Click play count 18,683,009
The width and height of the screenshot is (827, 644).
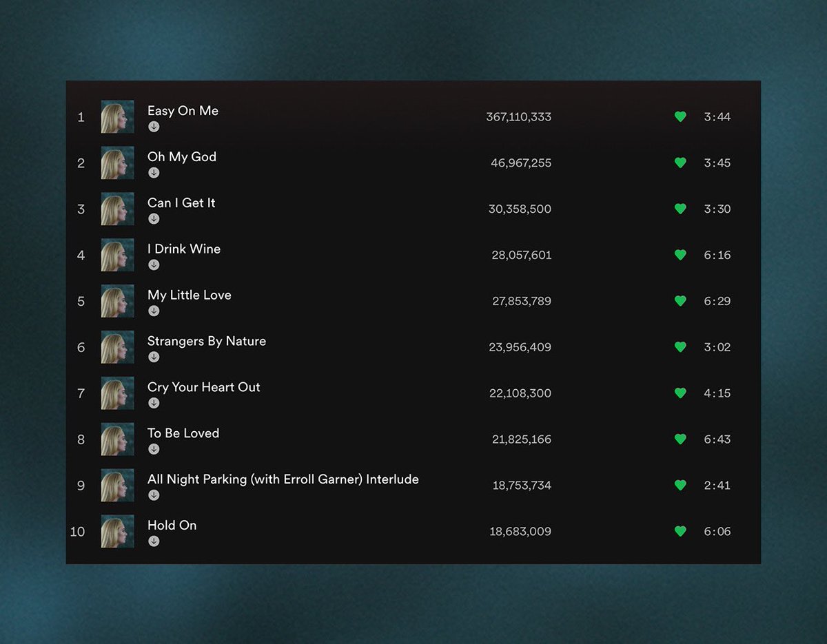pos(520,532)
